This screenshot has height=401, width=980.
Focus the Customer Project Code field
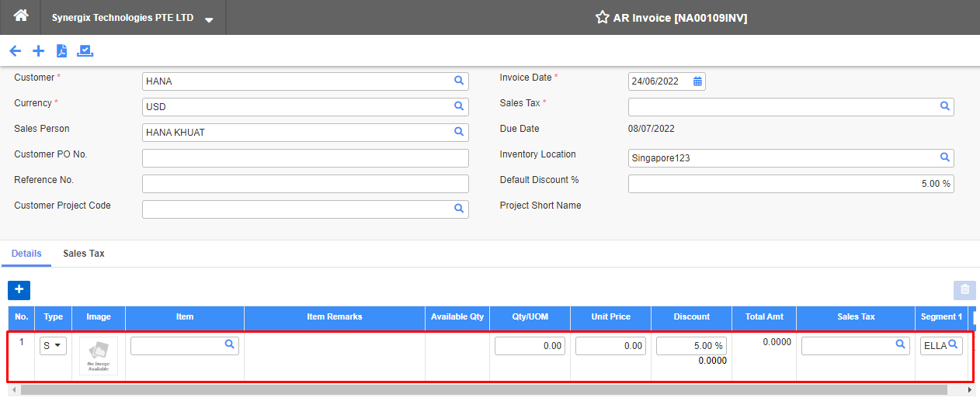pyautogui.click(x=305, y=209)
